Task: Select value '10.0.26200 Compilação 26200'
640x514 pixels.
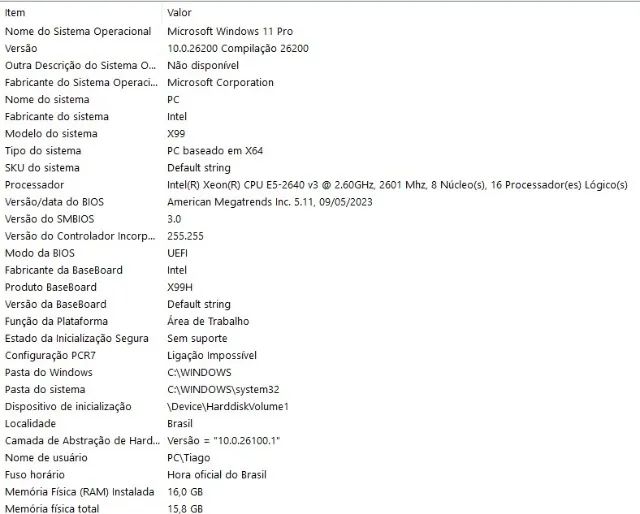Action: pyautogui.click(x=238, y=49)
